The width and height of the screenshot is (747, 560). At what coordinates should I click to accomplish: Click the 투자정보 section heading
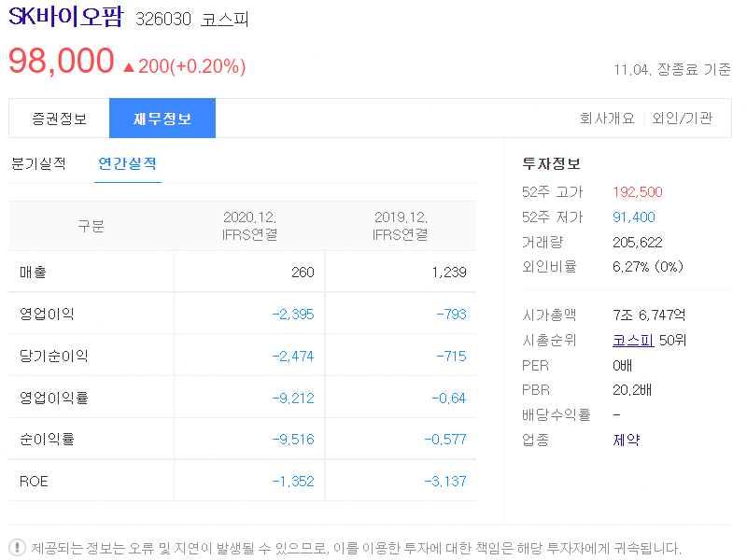tap(551, 164)
